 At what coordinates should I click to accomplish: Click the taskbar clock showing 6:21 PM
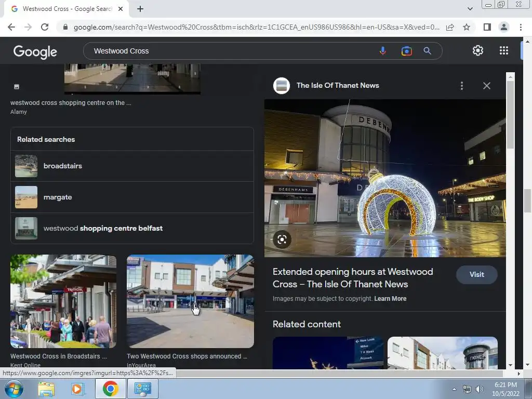pyautogui.click(x=506, y=389)
